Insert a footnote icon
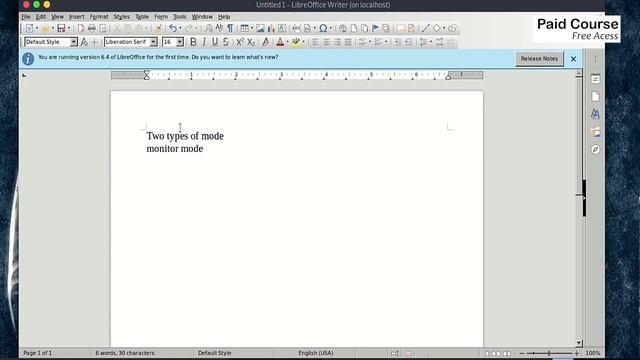Screen dimensions: 640x360 354,28
